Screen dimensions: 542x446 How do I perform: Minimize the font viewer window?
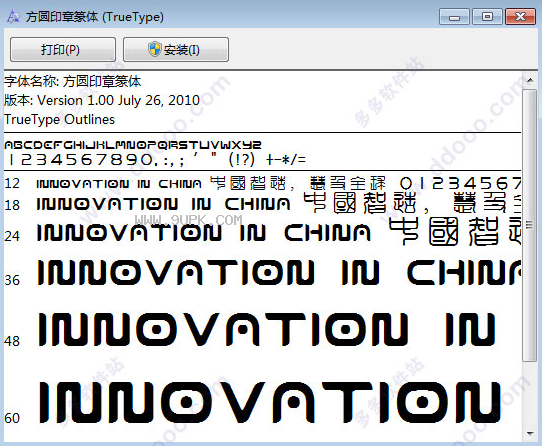point(454,17)
